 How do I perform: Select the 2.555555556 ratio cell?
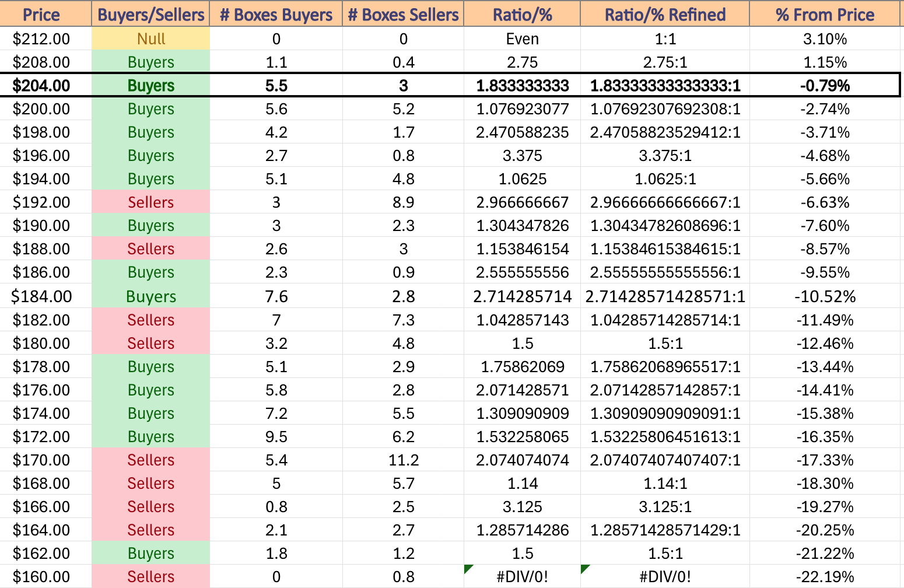522,272
